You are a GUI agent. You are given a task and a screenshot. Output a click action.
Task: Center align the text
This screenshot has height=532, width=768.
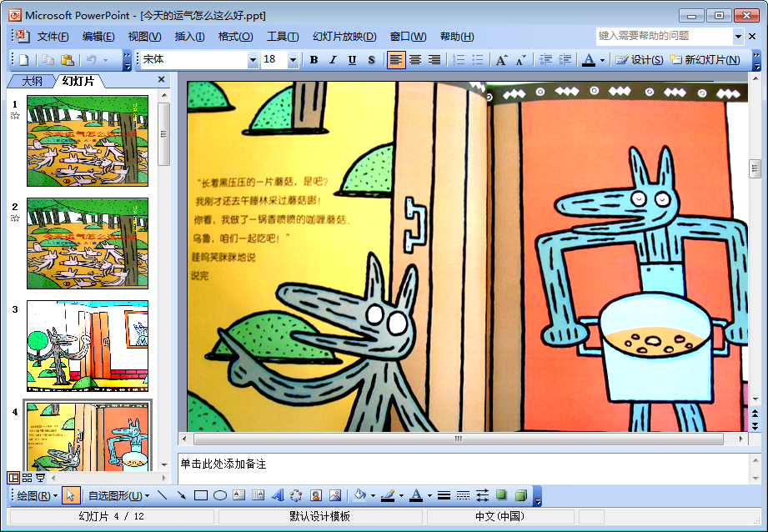(415, 60)
